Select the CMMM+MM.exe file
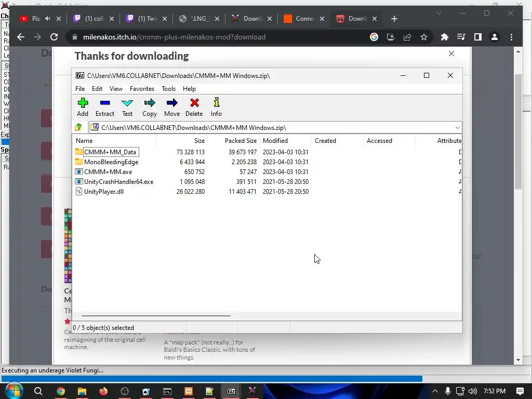Image resolution: width=532 pixels, height=399 pixels. click(x=108, y=171)
